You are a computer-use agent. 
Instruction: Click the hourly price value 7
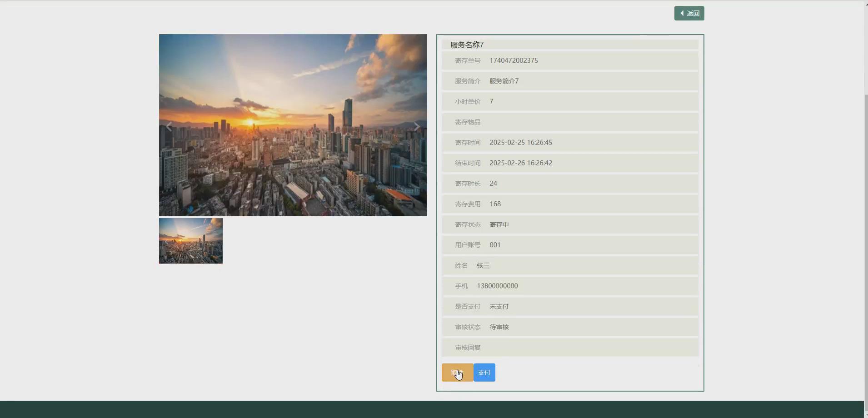pos(491,101)
